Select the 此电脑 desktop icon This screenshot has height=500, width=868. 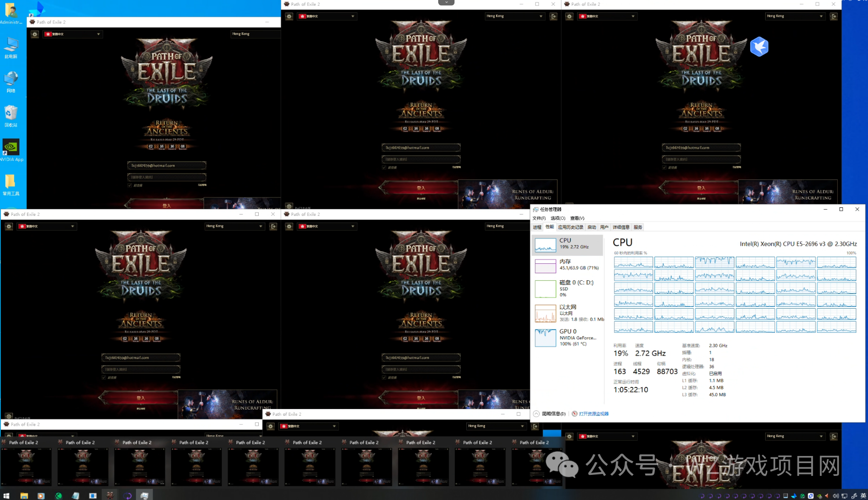pyautogui.click(x=11, y=48)
